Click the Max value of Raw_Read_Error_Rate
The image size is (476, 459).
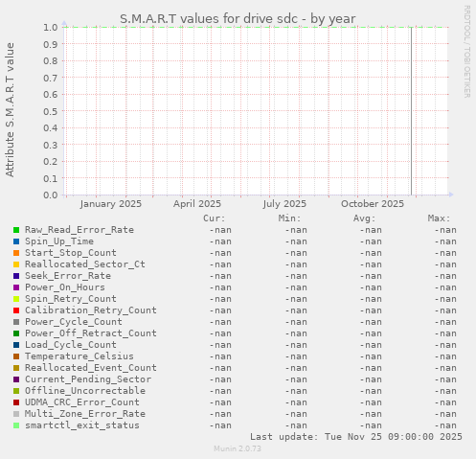tap(445, 230)
